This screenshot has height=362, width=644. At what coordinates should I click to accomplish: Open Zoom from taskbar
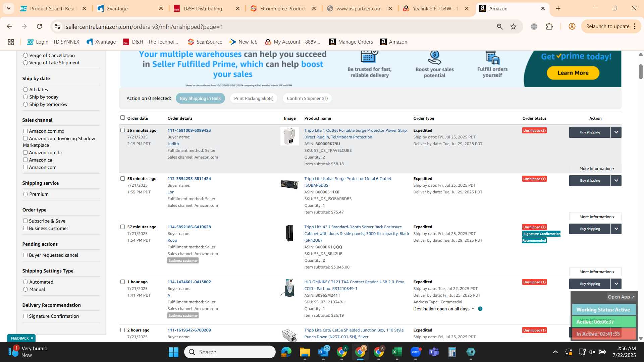click(x=416, y=352)
